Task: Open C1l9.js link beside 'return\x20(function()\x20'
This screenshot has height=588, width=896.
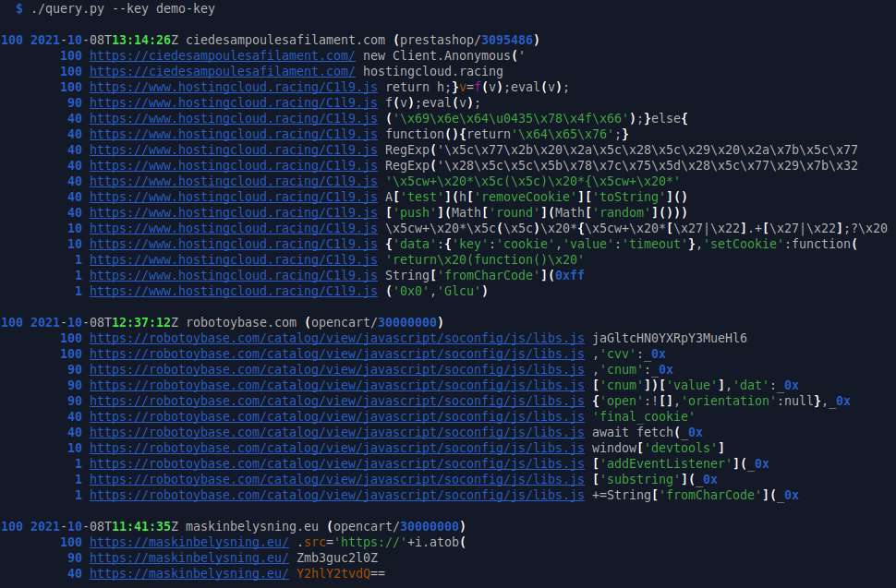Action: click(x=233, y=259)
